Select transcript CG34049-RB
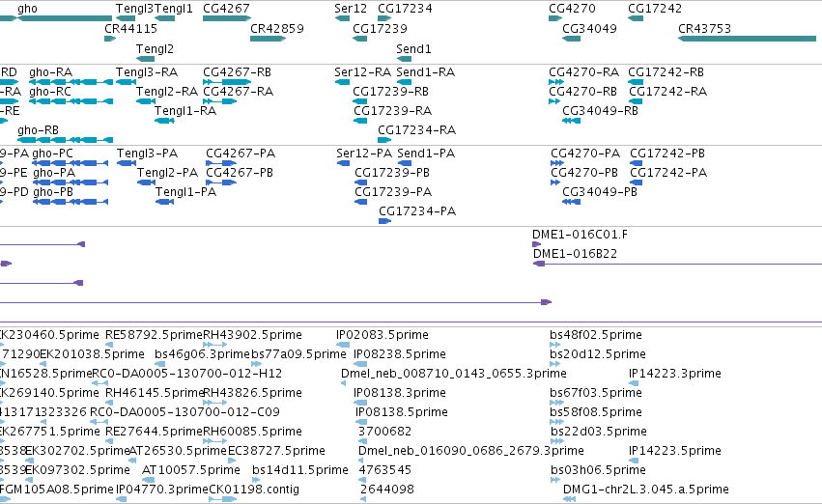This screenshot has width=822, height=504. 600,110
